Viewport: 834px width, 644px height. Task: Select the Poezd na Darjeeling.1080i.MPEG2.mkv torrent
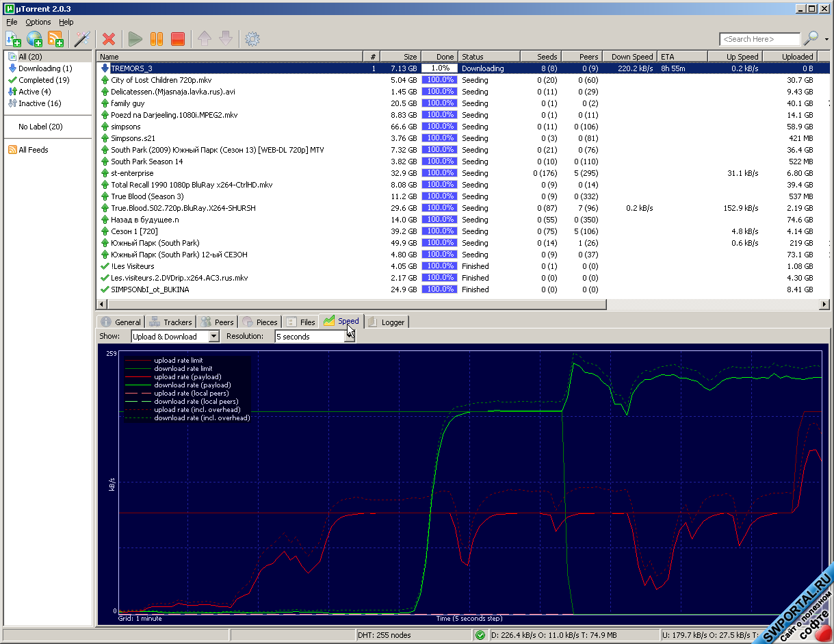462,115
